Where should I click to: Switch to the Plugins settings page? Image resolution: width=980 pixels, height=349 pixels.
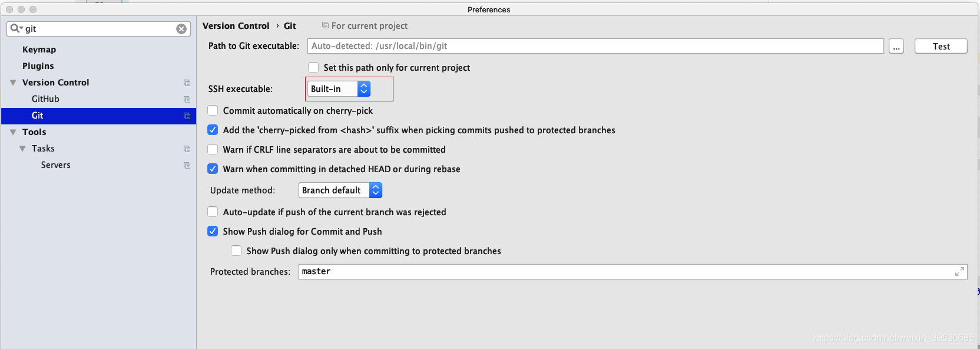(38, 65)
